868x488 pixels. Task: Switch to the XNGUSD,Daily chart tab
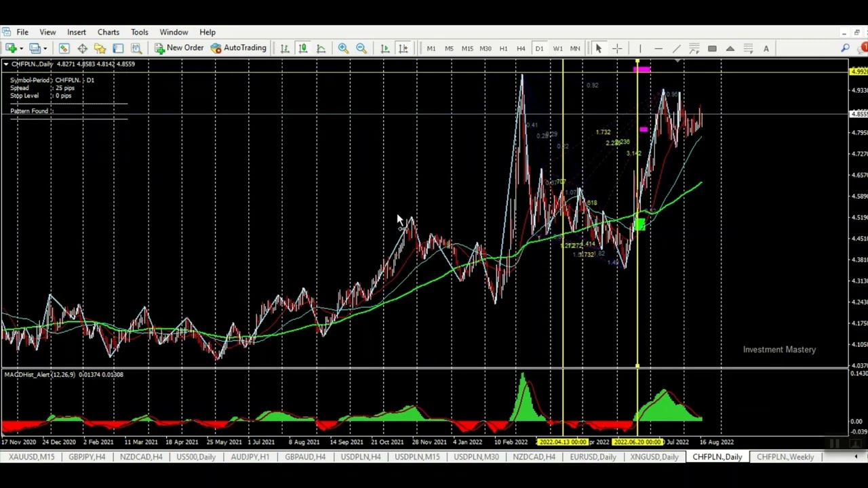click(654, 457)
